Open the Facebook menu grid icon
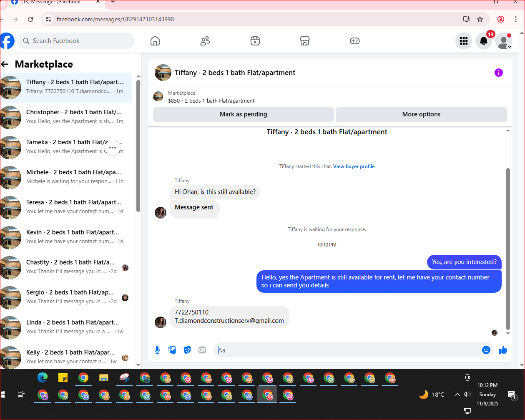 click(464, 41)
